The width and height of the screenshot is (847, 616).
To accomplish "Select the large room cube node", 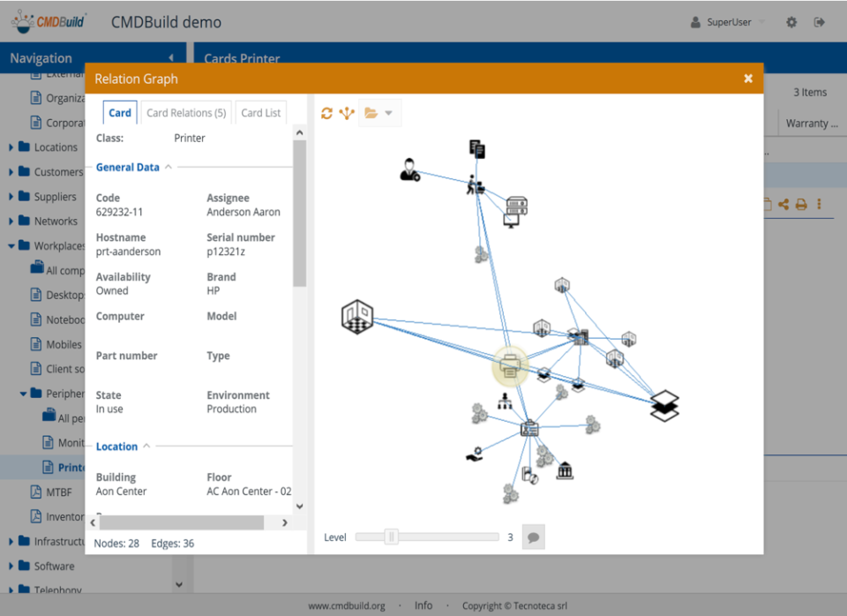I will (x=357, y=317).
